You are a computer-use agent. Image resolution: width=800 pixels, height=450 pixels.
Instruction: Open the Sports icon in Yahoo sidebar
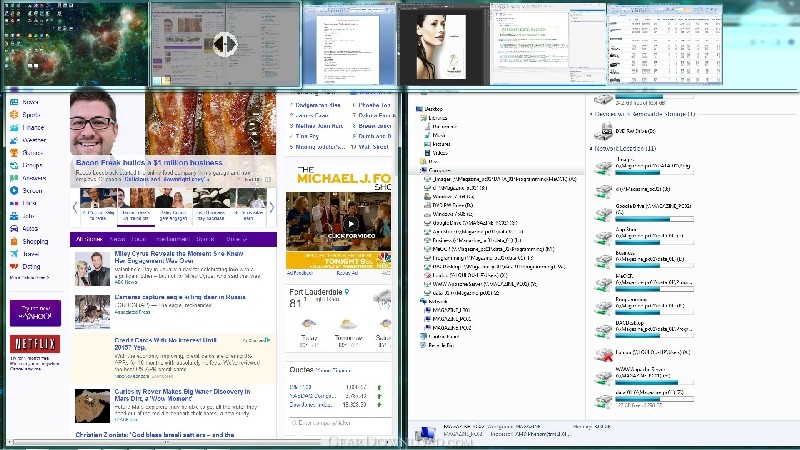14,115
